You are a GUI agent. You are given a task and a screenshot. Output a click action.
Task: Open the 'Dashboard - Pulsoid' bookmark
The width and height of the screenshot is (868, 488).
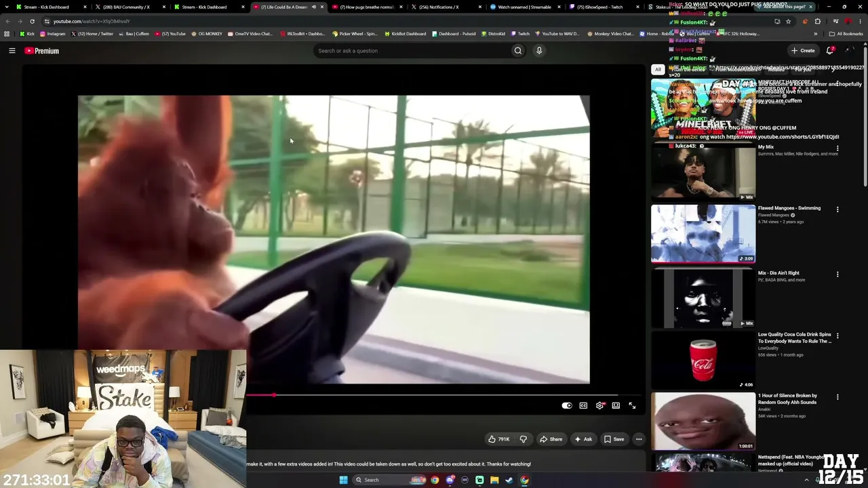[454, 34]
